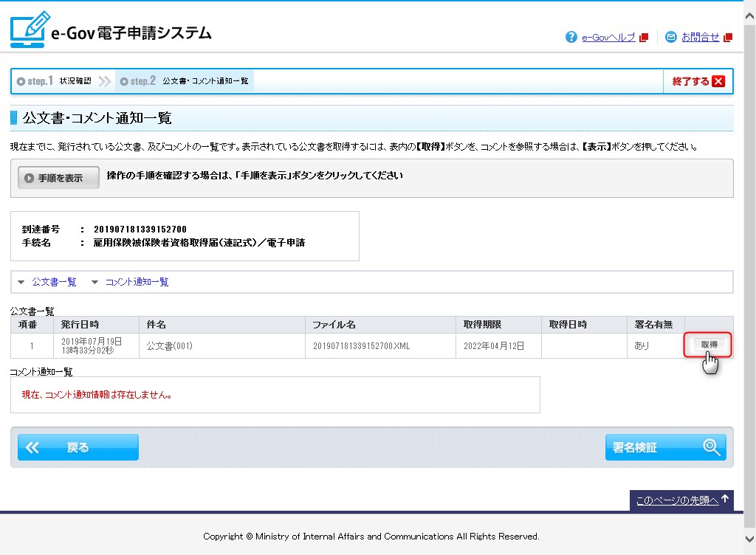This screenshot has height=555, width=756.
Task: Click the up arrow beside このページの先頭へ
Action: click(726, 500)
